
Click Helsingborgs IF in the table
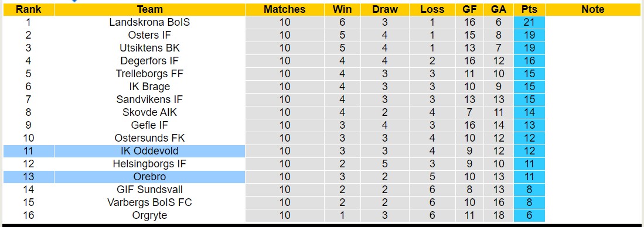tap(149, 164)
